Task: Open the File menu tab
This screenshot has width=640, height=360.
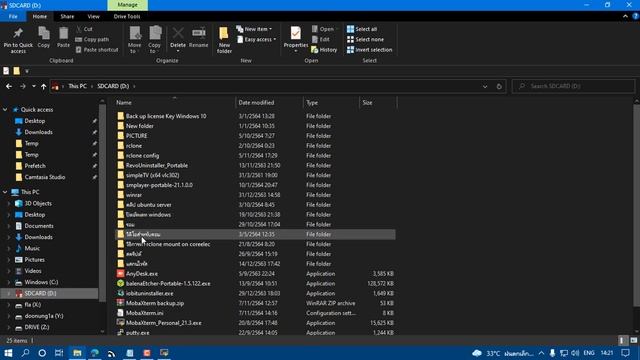Action: 13,16
